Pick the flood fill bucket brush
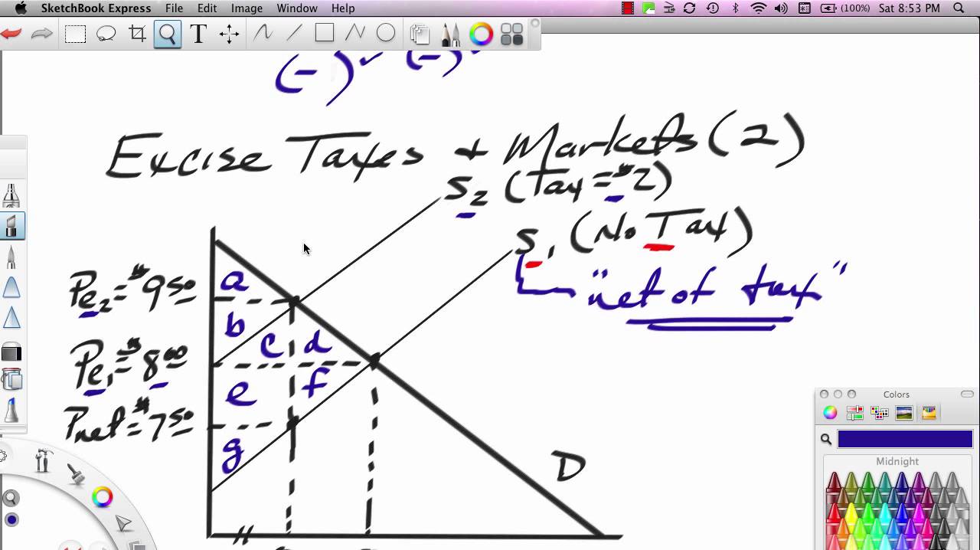This screenshot has height=550, width=980. [x=11, y=379]
